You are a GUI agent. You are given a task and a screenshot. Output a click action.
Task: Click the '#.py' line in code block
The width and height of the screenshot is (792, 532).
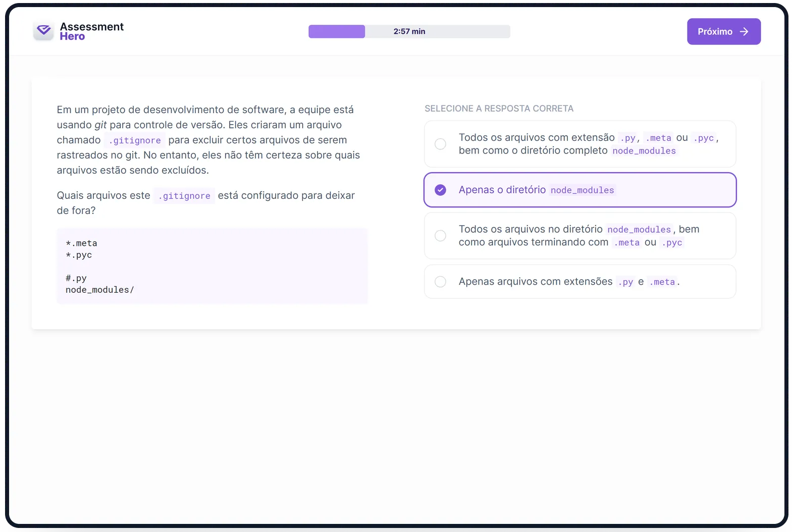[x=76, y=278]
